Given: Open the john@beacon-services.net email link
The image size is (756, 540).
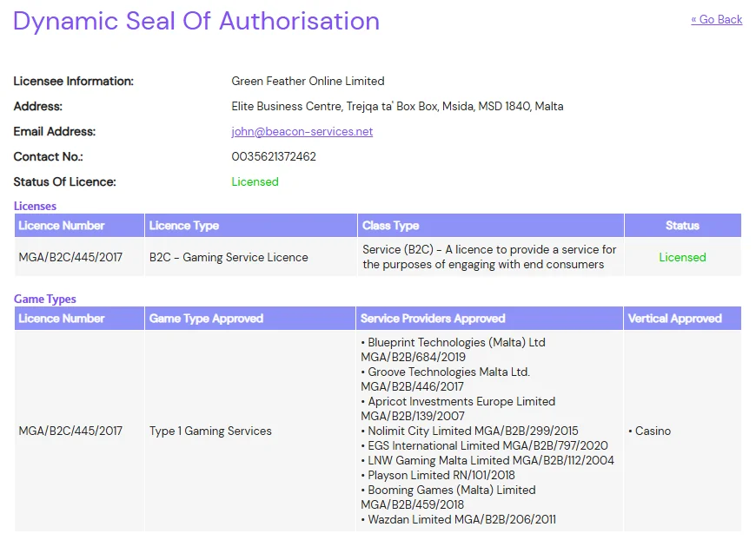Looking at the screenshot, I should [x=302, y=132].
